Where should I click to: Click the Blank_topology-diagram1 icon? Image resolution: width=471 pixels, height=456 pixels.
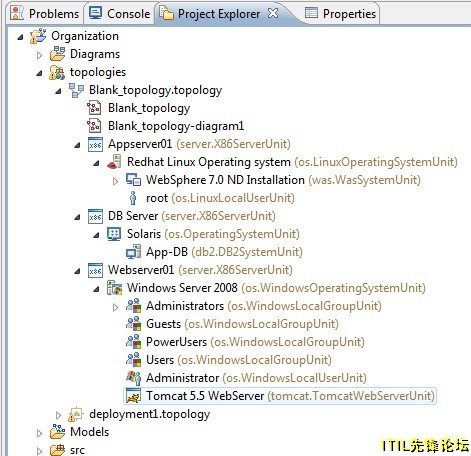(x=94, y=126)
